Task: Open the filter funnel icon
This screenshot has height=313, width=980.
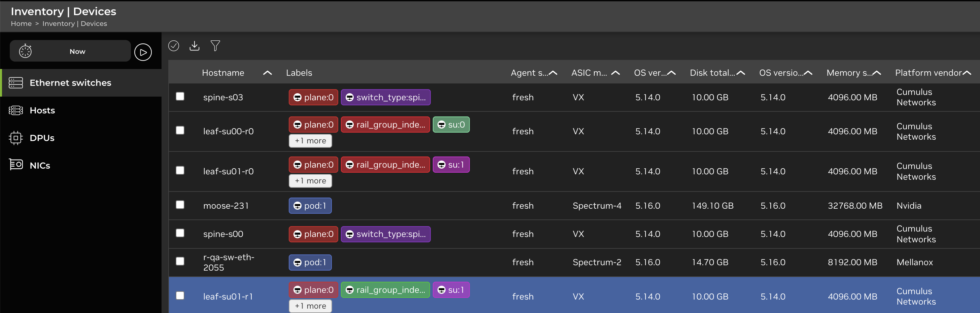Action: (x=215, y=46)
